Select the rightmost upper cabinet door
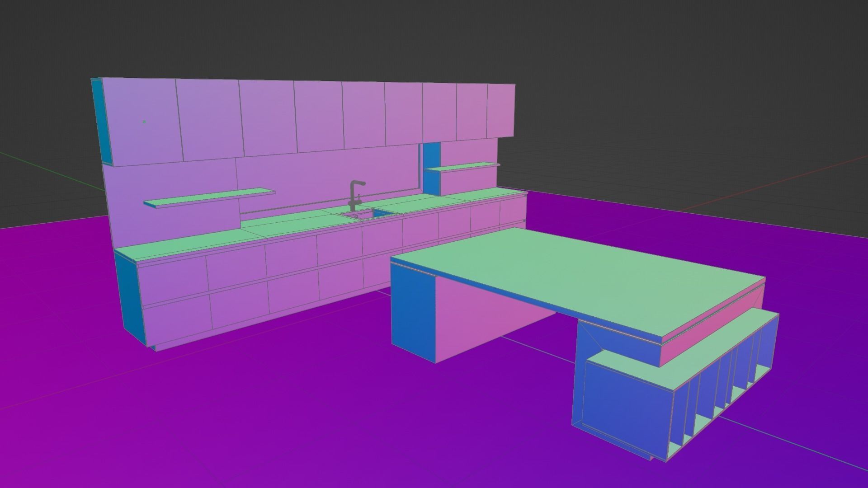Viewport: 868px width, 488px height. point(501,111)
